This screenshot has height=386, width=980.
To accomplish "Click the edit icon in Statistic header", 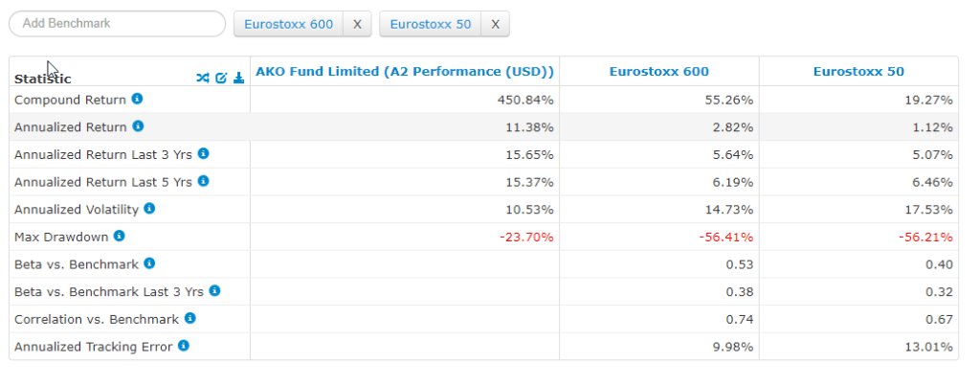I will tap(221, 78).
